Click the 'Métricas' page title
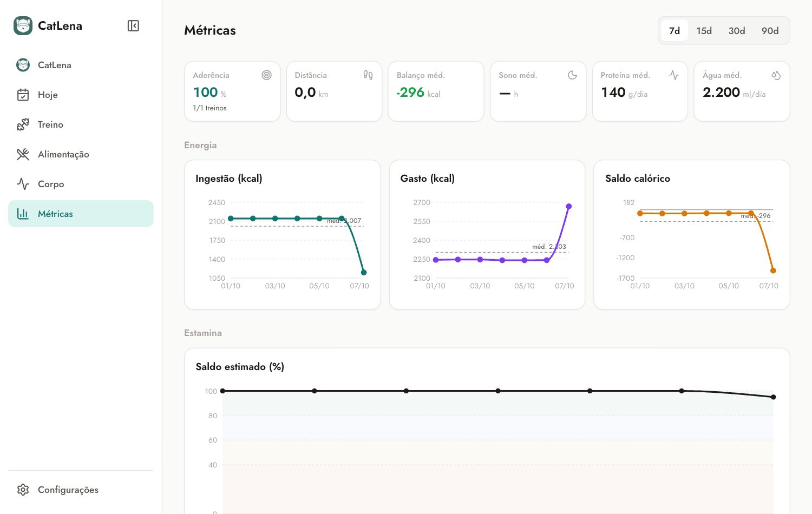 (210, 30)
